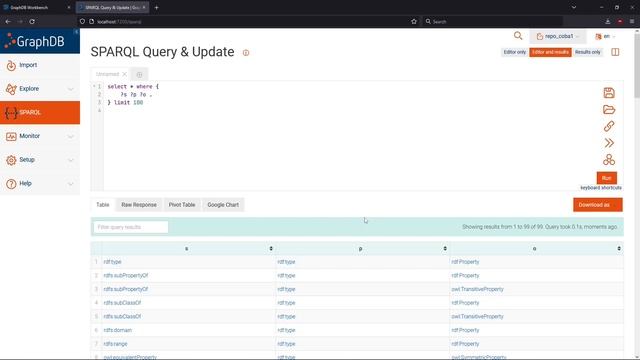The width and height of the screenshot is (640, 360).
Task: Sort results by column o
Action: [619, 249]
